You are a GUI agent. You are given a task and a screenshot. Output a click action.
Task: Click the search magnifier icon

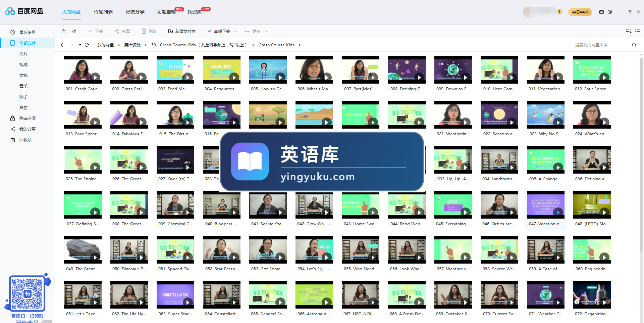point(634,45)
